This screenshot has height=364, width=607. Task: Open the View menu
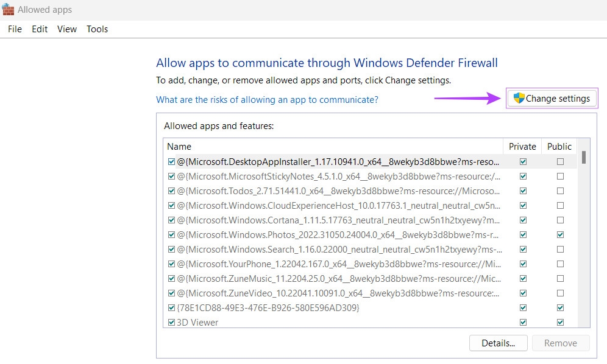click(67, 29)
